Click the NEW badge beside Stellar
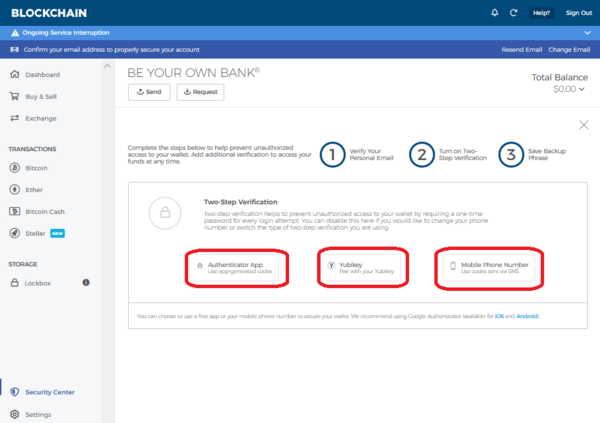Screen dimensions: 600x423 click(57, 234)
